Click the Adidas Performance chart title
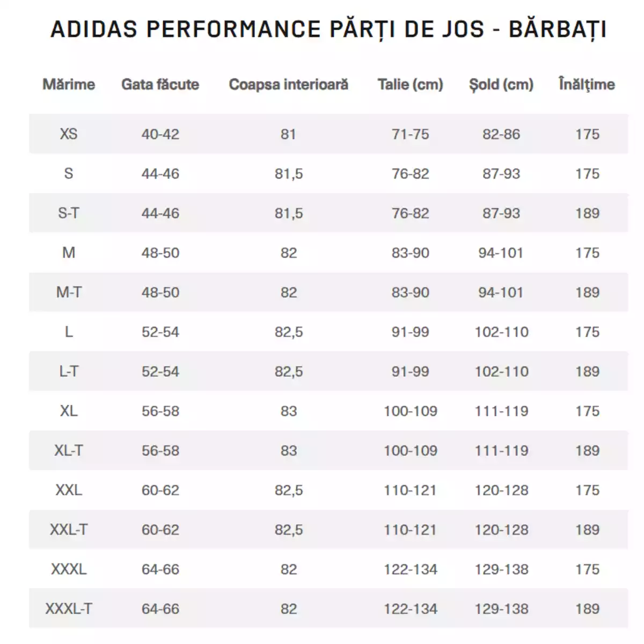 pyautogui.click(x=328, y=29)
